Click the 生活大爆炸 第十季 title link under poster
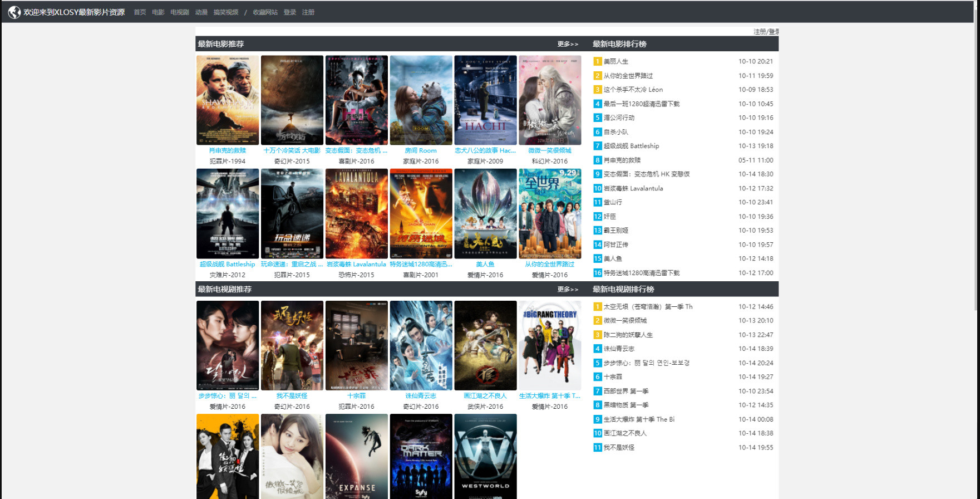 550,396
